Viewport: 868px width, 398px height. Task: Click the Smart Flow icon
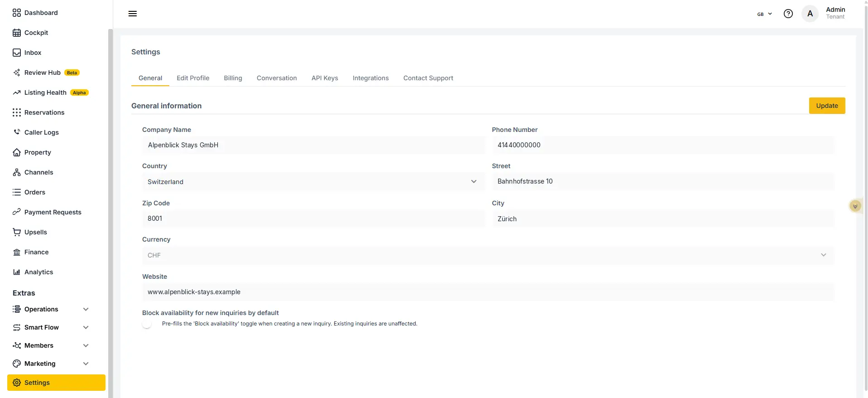click(x=17, y=327)
